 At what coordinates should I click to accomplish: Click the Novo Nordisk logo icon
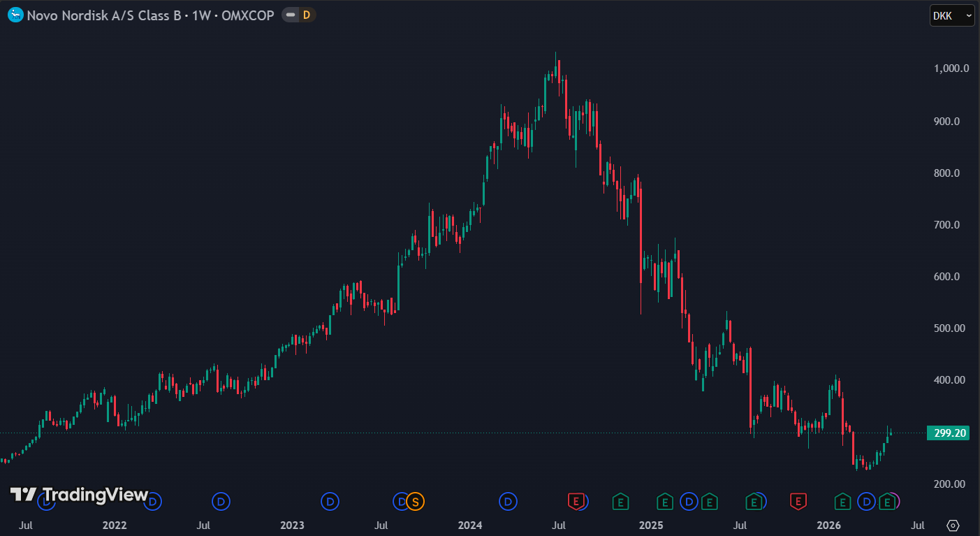coord(15,15)
